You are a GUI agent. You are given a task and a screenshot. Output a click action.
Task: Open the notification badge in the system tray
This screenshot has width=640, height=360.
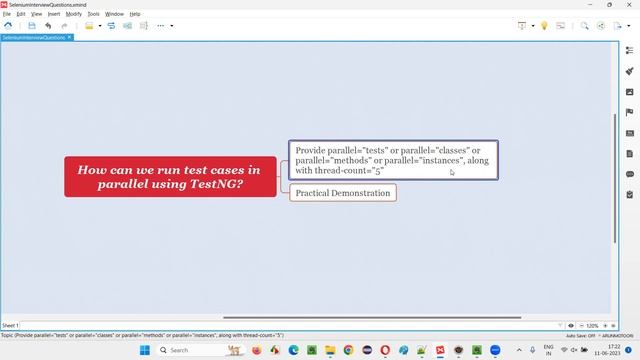click(x=628, y=350)
